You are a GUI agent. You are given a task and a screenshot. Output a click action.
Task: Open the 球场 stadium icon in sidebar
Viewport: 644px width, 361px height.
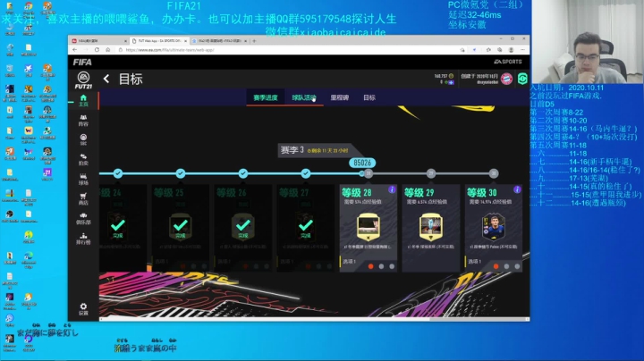point(83,179)
